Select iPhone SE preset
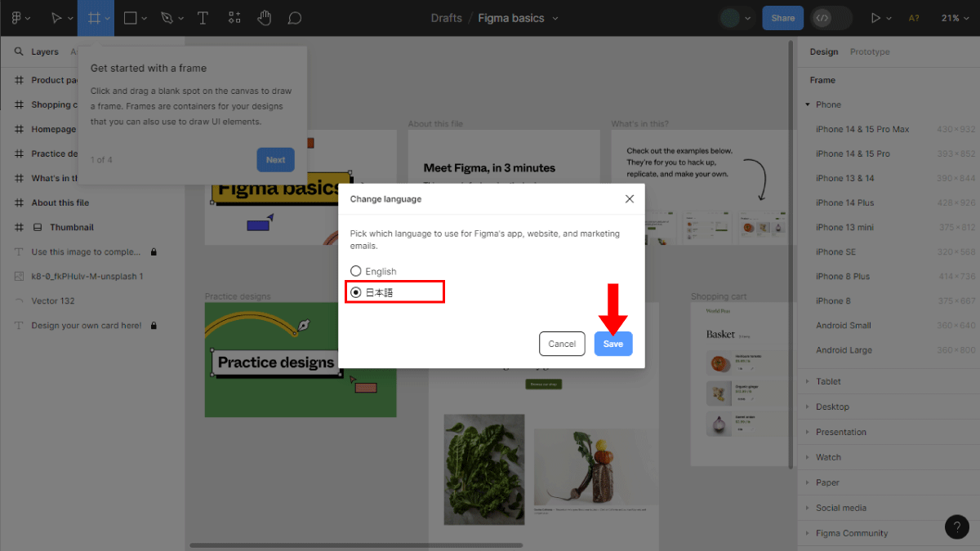 [x=835, y=251]
